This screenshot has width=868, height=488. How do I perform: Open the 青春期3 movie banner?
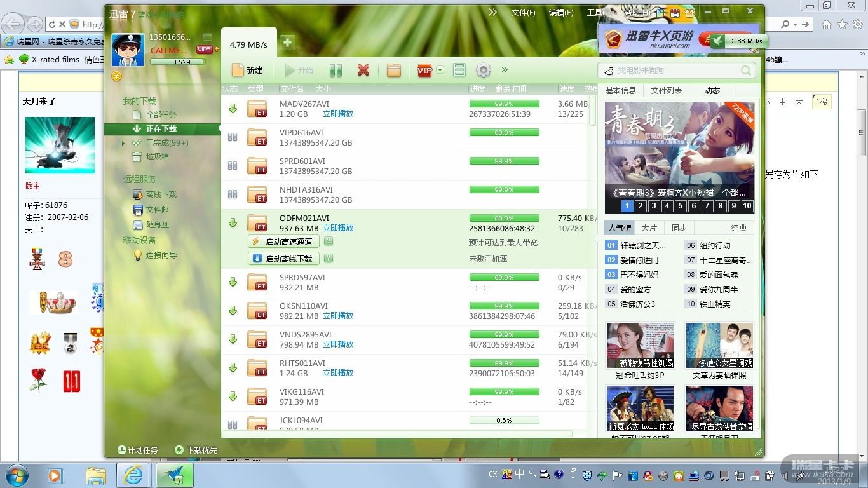pyautogui.click(x=679, y=151)
